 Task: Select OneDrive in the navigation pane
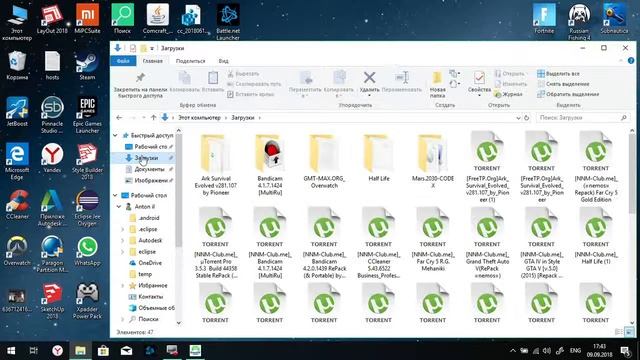(149, 263)
